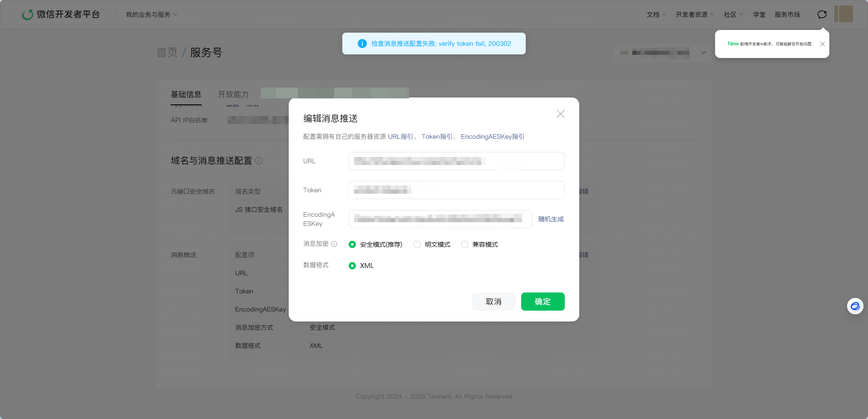The image size is (868, 419).
Task: Click the 消息加密 info icon
Action: click(334, 244)
